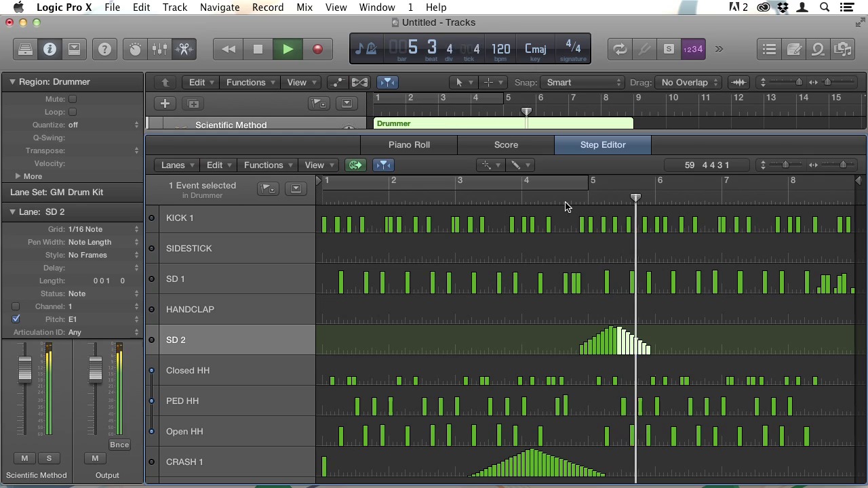Open the List Editors icon
The image size is (868, 488).
pyautogui.click(x=769, y=49)
